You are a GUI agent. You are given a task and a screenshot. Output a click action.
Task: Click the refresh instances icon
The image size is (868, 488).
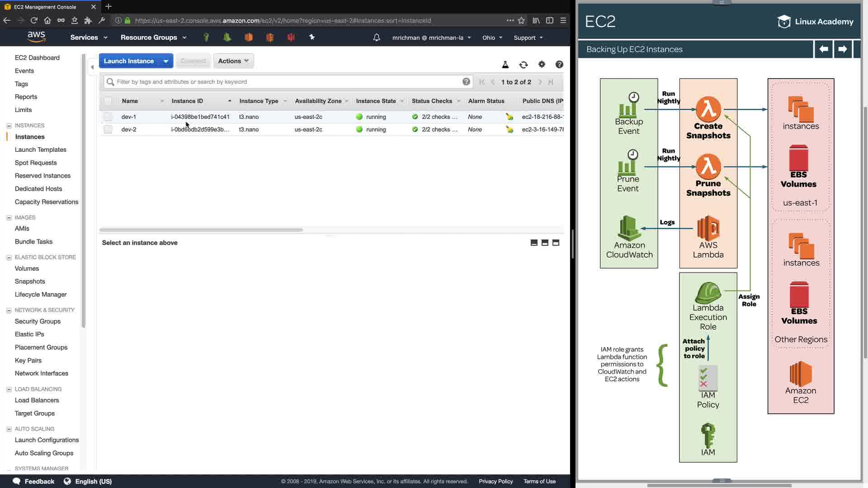pyautogui.click(x=523, y=65)
